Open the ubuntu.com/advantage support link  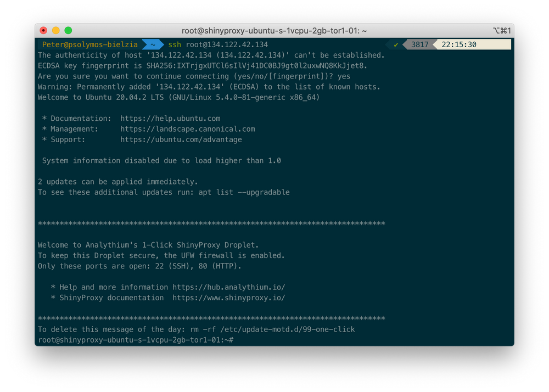181,139
